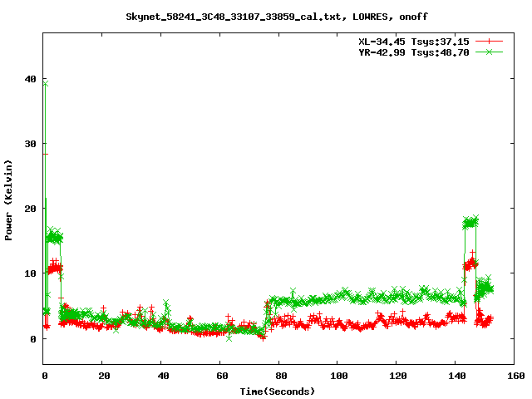Click y-axis tick label 0
This screenshot has width=532, height=399.
(x=33, y=339)
